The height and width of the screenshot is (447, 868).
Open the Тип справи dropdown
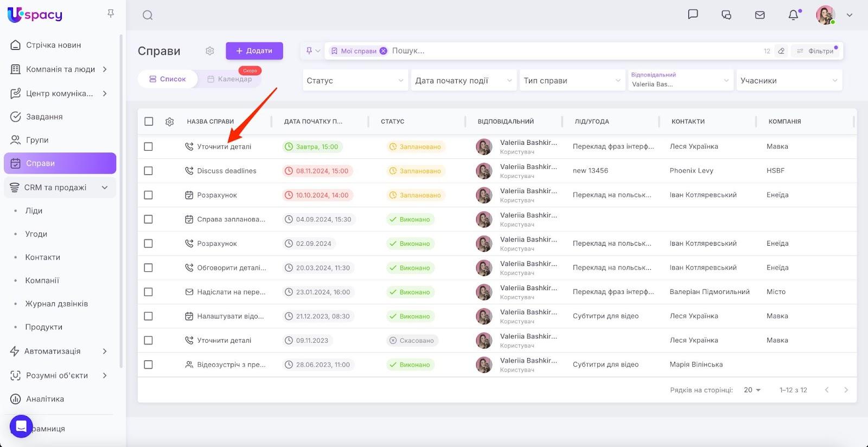pyautogui.click(x=572, y=80)
